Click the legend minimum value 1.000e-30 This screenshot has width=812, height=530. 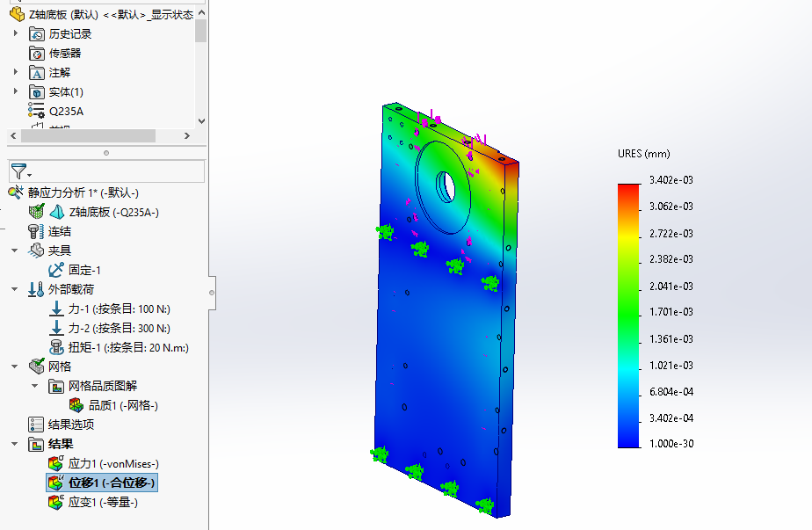pos(671,444)
